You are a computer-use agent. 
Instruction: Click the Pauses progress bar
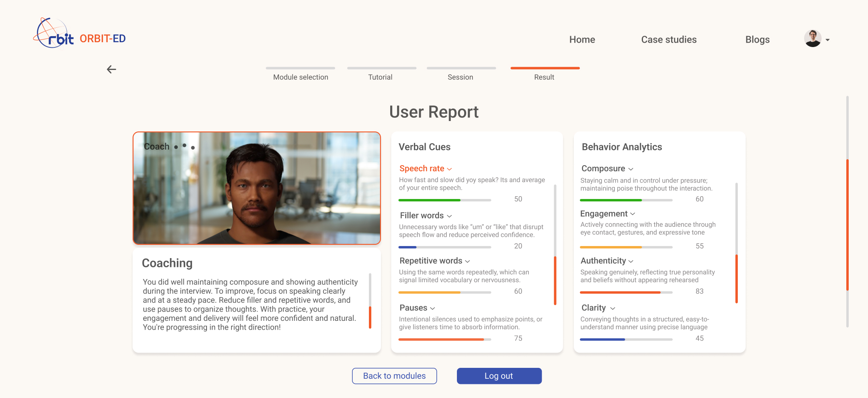coord(444,339)
